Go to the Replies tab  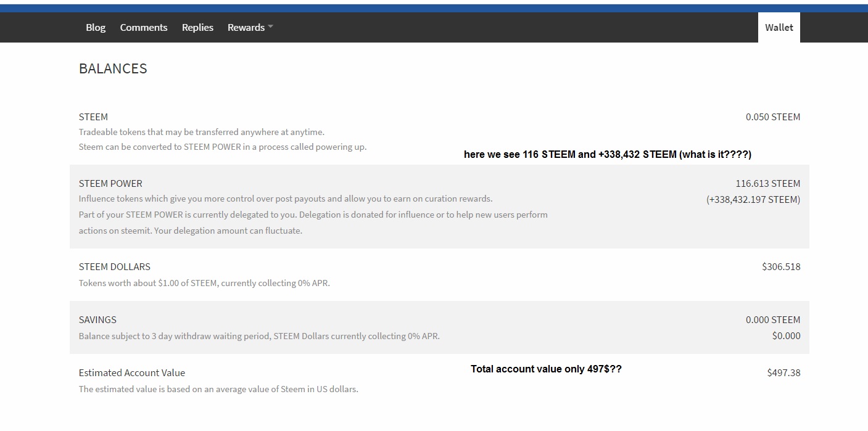(197, 28)
